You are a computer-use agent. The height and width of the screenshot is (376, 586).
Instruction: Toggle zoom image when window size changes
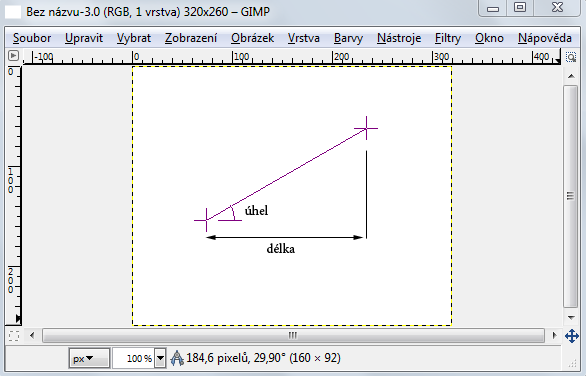click(571, 57)
